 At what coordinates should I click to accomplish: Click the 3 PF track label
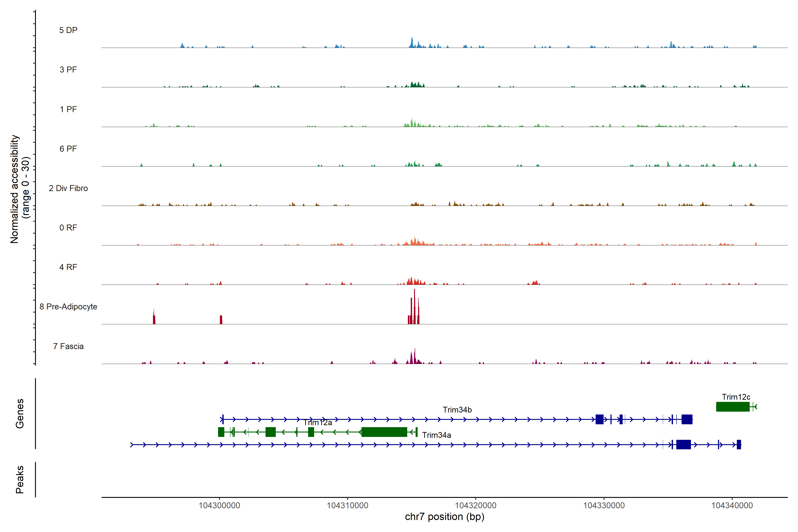(68, 70)
